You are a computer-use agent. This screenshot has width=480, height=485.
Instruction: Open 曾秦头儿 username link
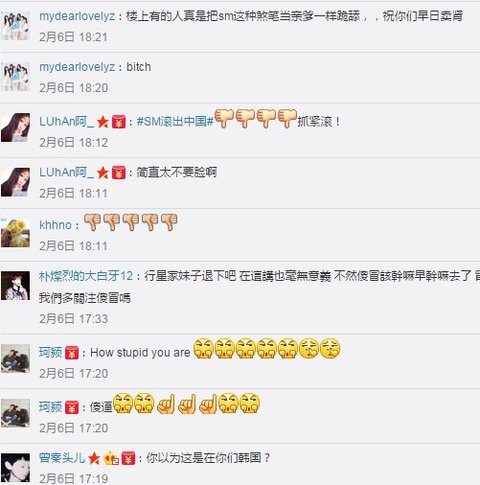tap(62, 458)
